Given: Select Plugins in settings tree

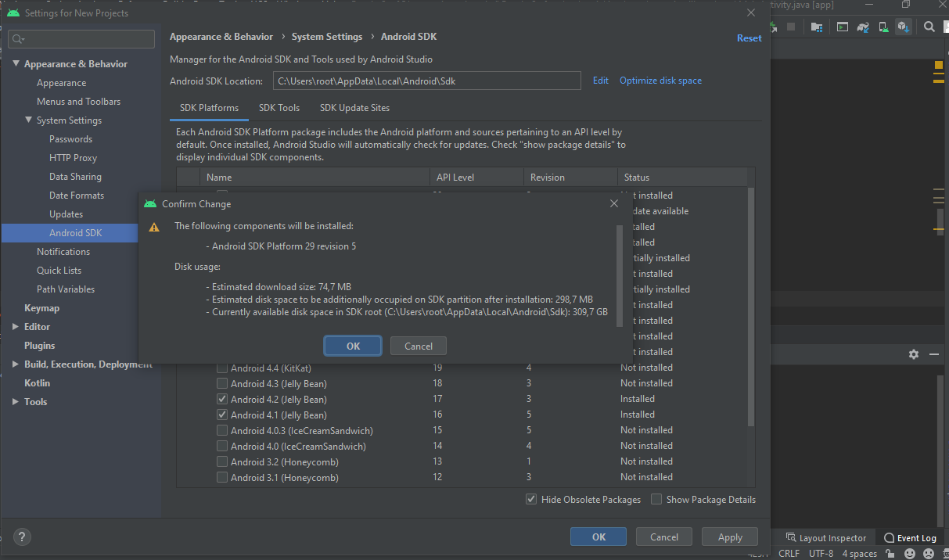Looking at the screenshot, I should click(x=39, y=346).
